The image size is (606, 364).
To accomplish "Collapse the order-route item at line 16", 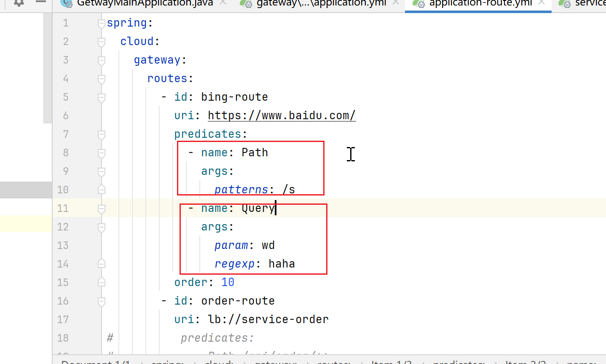I will pyautogui.click(x=102, y=301).
